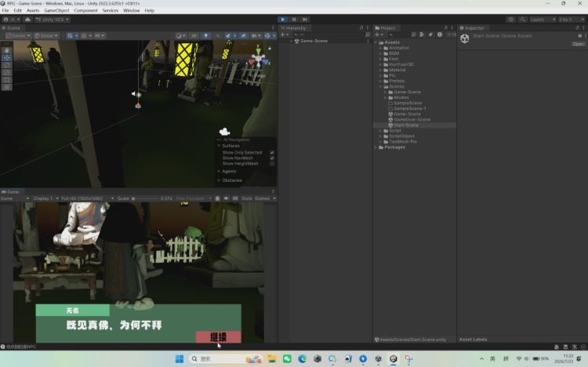
Task: Open the Gizmos button in Game view
Action: tap(262, 198)
